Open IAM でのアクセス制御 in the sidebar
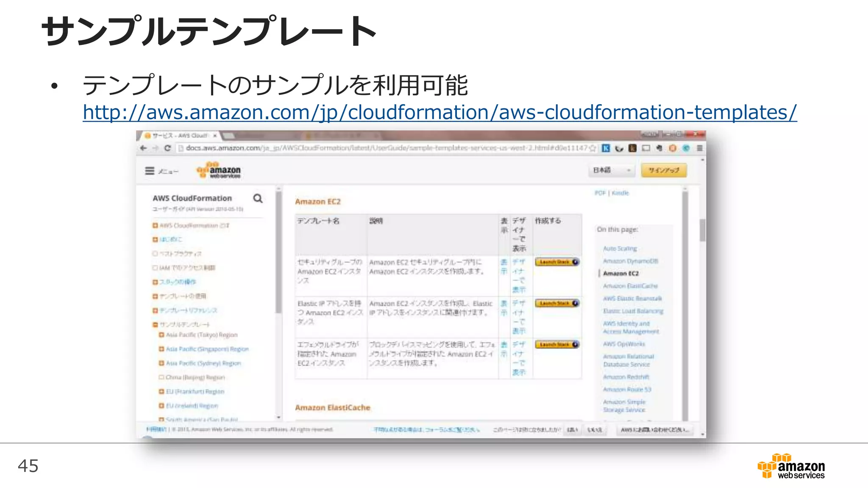Image resolution: width=868 pixels, height=488 pixels. (x=187, y=268)
